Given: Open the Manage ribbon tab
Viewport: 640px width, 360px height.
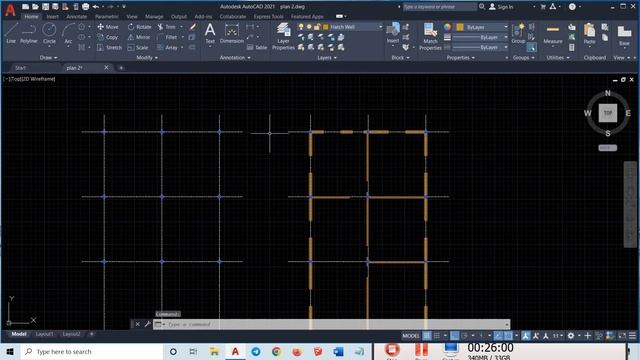Looking at the screenshot, I should [x=154, y=17].
